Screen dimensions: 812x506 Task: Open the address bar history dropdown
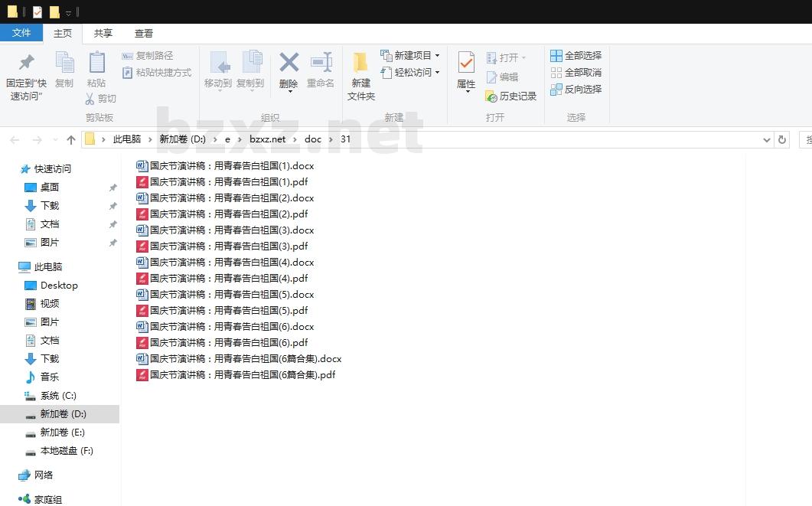[x=767, y=139]
